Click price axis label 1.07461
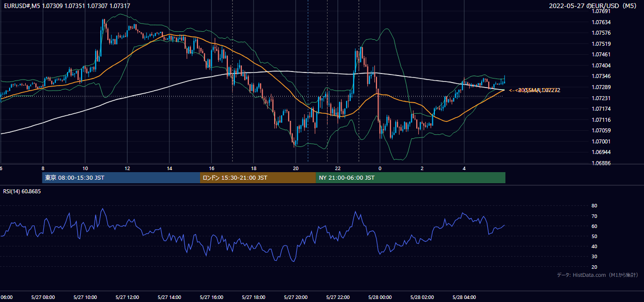The height and width of the screenshot is (302, 644). click(x=601, y=54)
